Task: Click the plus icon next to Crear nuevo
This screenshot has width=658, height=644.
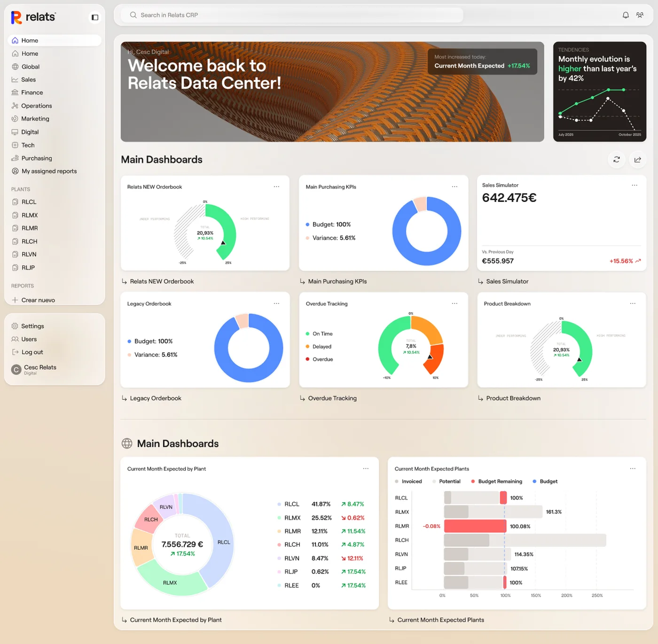Action: 15,300
